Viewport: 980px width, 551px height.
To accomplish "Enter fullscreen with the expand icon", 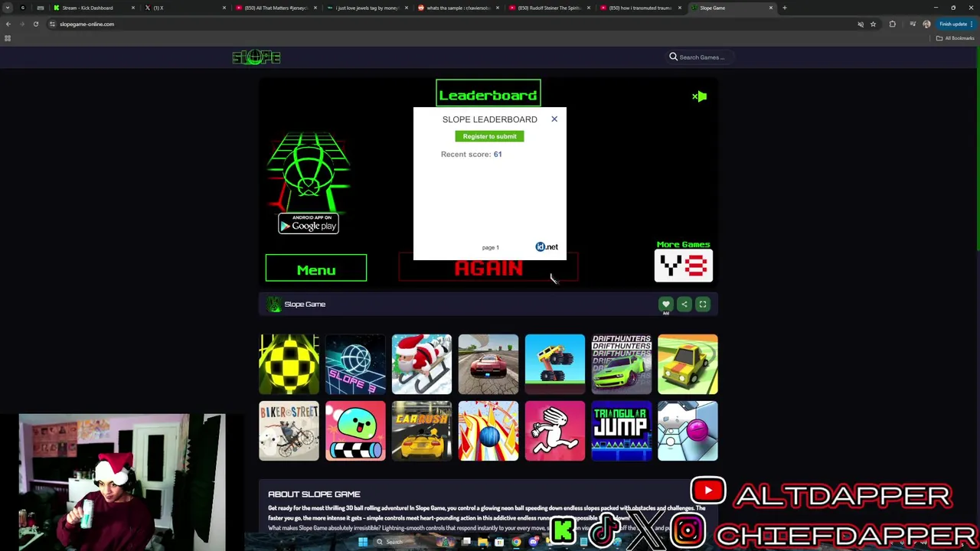I will click(x=703, y=305).
